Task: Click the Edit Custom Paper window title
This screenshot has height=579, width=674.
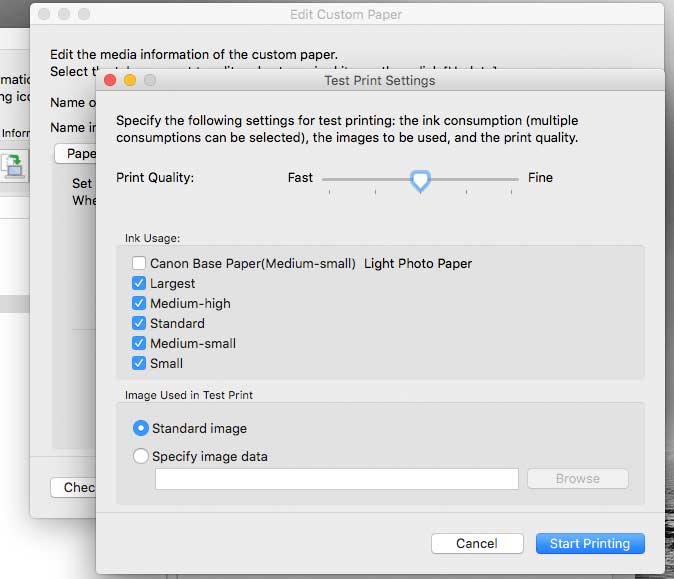Action: click(346, 15)
